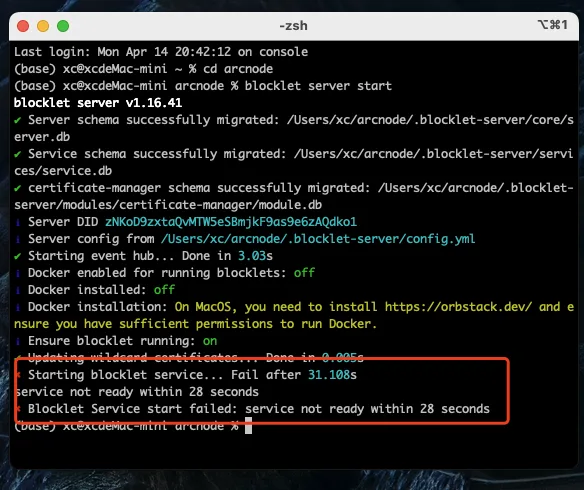The width and height of the screenshot is (584, 490).
Task: Click the red close window button
Action: point(23,26)
